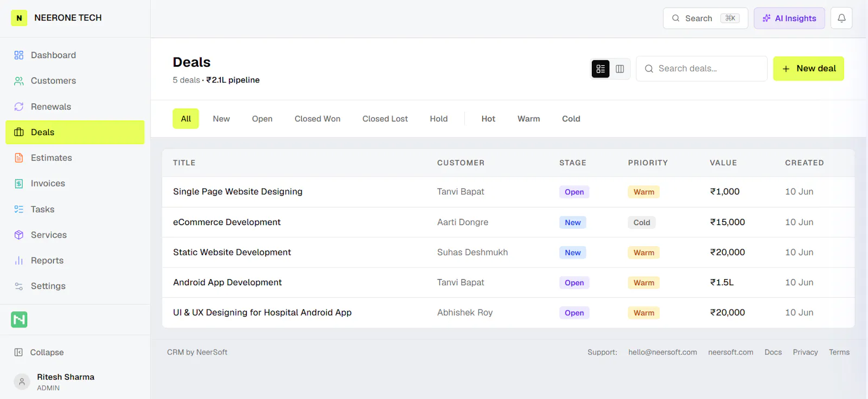
Task: Filter by Warm priority
Action: point(529,119)
